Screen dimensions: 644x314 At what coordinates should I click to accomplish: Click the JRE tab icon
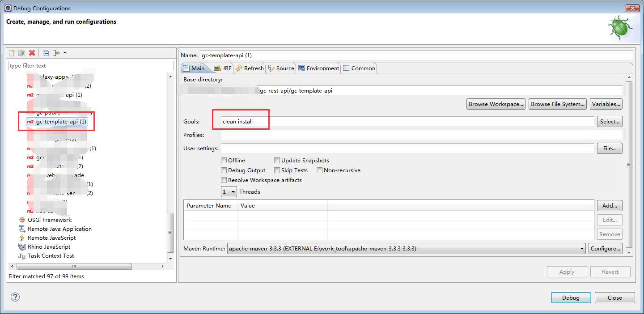click(x=217, y=68)
